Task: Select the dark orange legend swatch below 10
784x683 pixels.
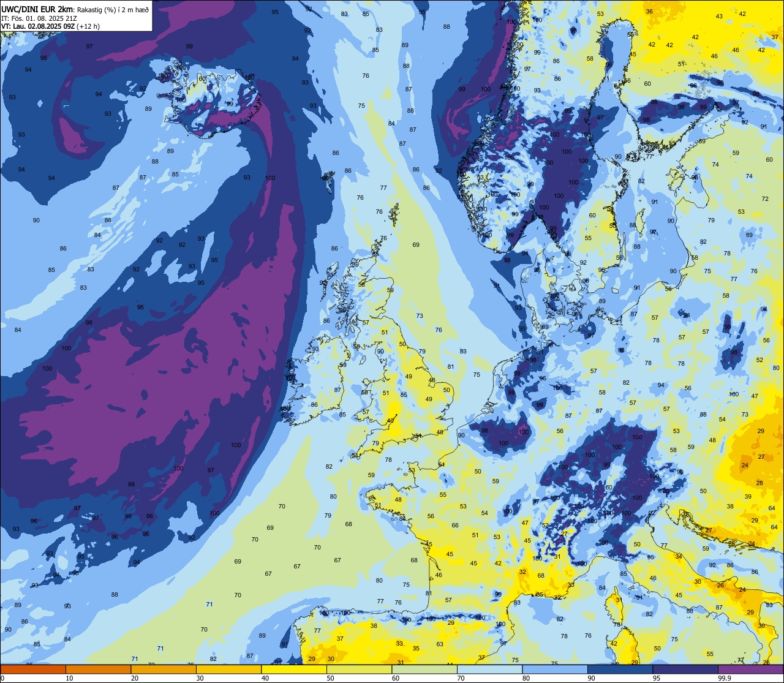Action: 33,669
